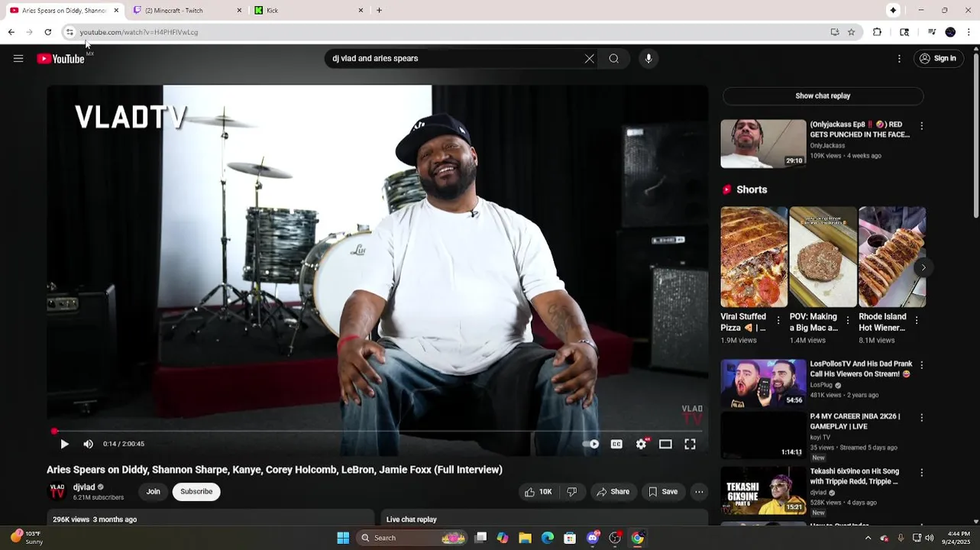Show chat replay

823,96
